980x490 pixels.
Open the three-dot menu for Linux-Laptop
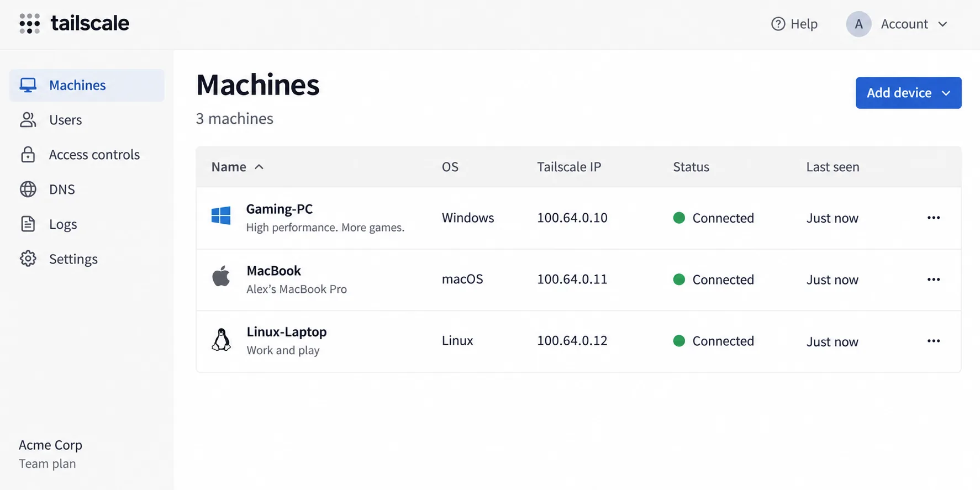(934, 341)
